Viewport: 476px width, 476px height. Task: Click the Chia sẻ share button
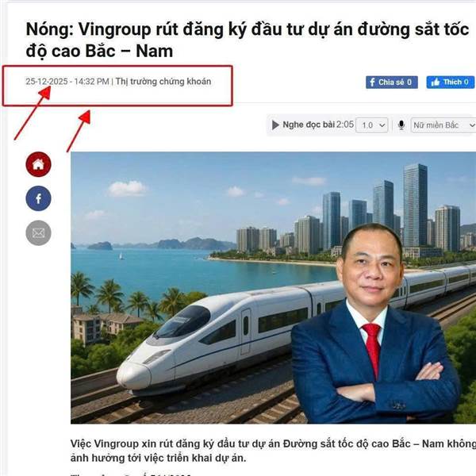pyautogui.click(x=392, y=83)
